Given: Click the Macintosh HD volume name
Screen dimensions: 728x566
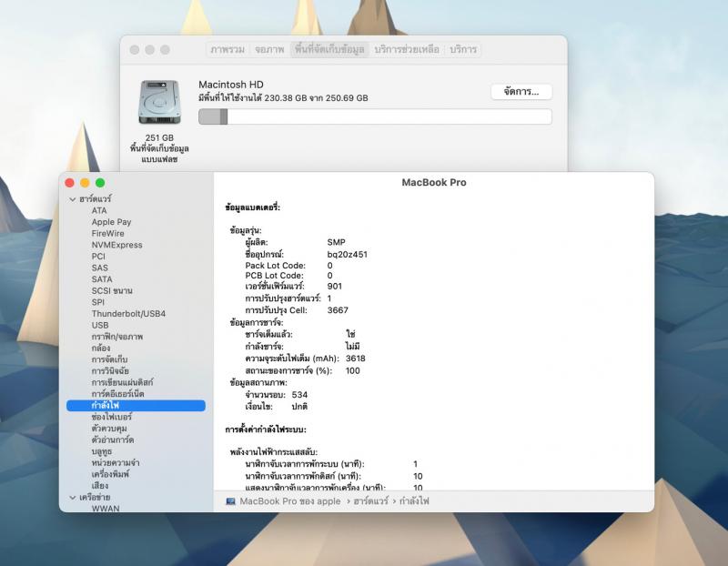Looking at the screenshot, I should (x=231, y=85).
